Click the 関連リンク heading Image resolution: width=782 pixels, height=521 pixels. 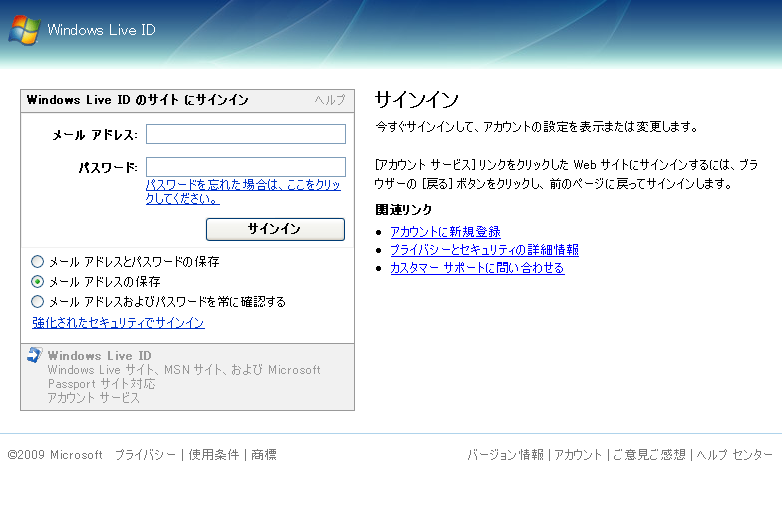[x=403, y=209]
